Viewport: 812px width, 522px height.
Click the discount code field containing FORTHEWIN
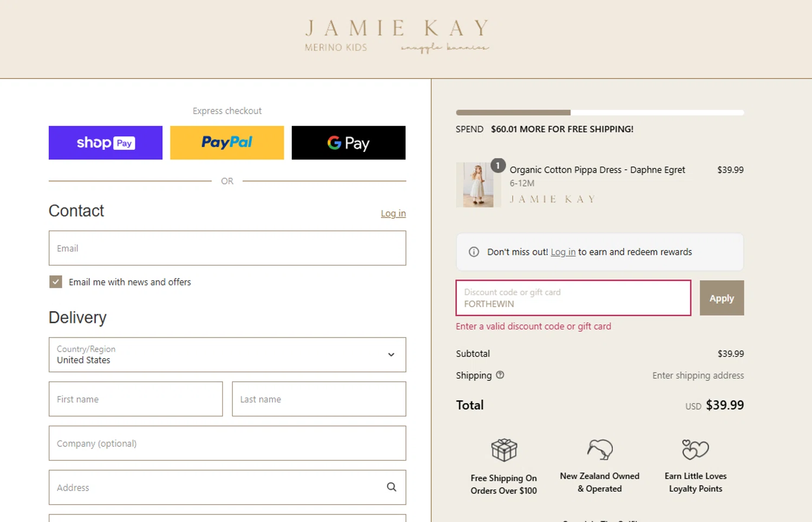pyautogui.click(x=573, y=298)
